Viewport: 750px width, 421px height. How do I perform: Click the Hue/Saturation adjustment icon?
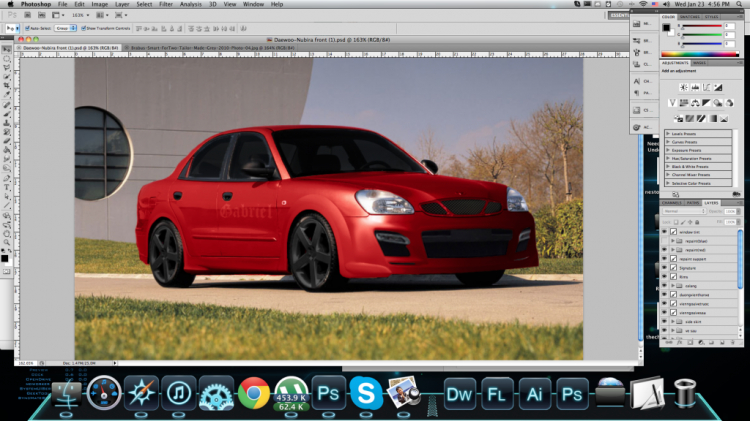684,103
